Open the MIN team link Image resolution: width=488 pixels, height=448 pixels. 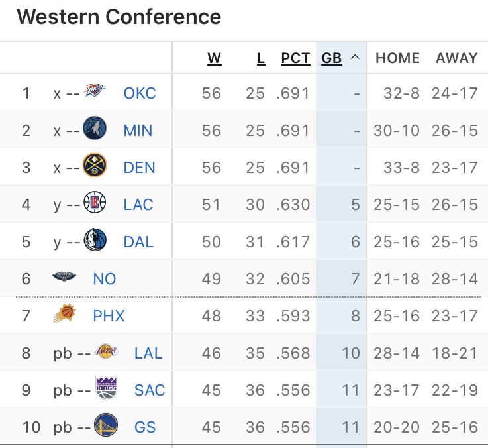tap(138, 130)
